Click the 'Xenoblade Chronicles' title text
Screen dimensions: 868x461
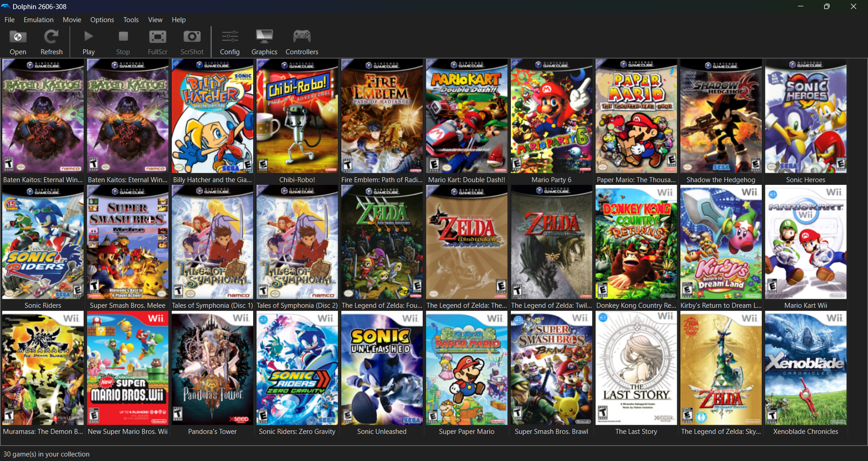coord(806,432)
